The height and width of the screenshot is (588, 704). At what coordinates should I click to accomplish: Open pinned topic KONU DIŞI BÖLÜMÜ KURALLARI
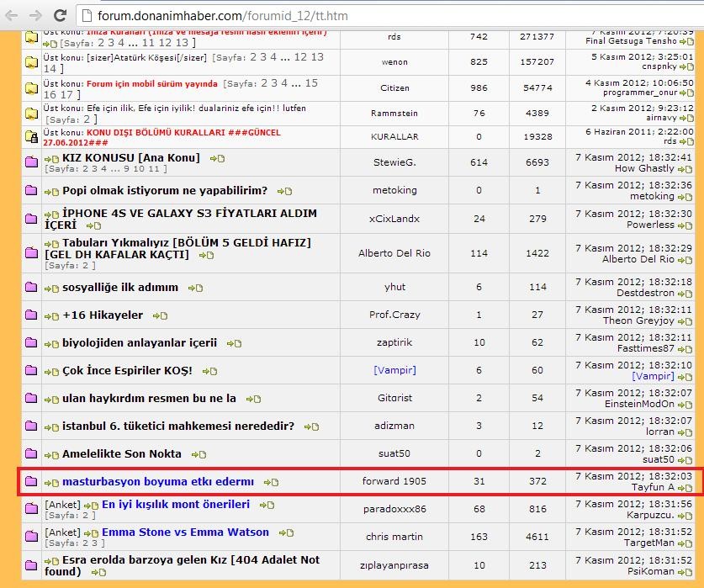(161, 137)
